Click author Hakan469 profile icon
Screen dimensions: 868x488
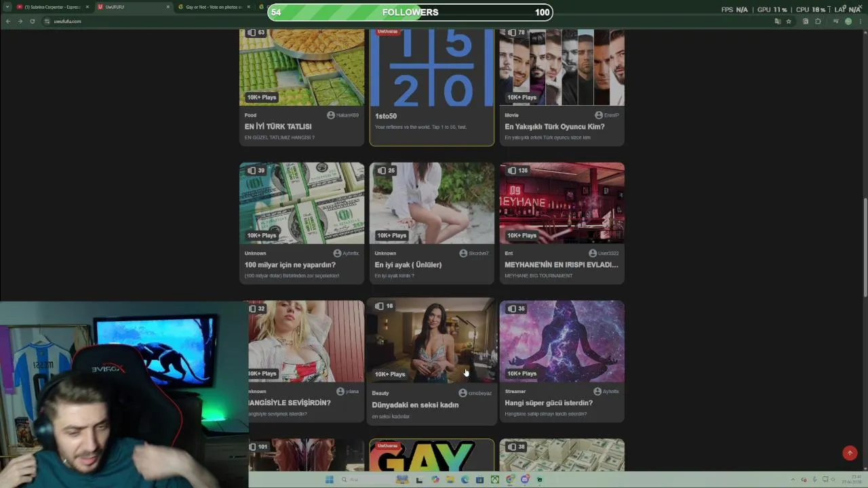pyautogui.click(x=331, y=115)
